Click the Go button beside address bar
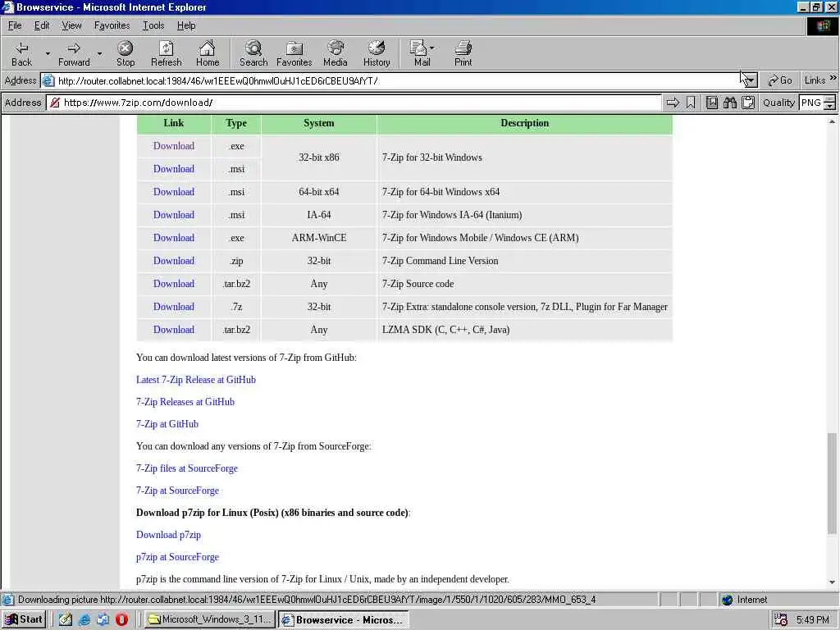This screenshot has height=630, width=840. 780,81
